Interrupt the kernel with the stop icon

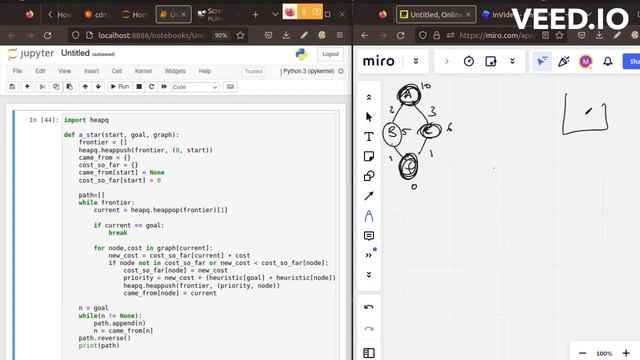(x=139, y=87)
